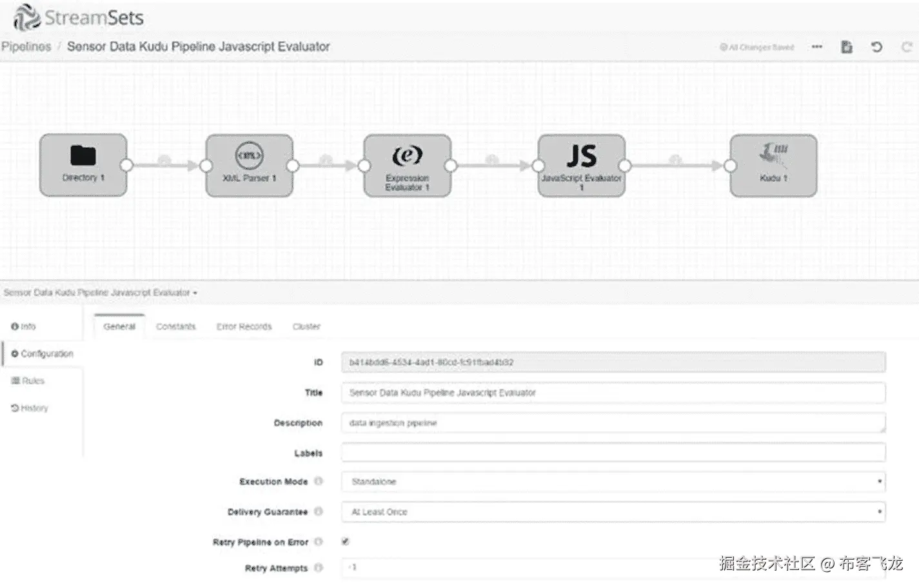Select the Kudu 1 destination stage

773,165
